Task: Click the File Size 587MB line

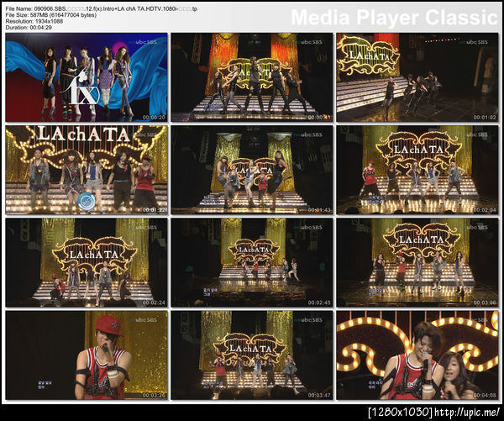Action: pos(50,15)
